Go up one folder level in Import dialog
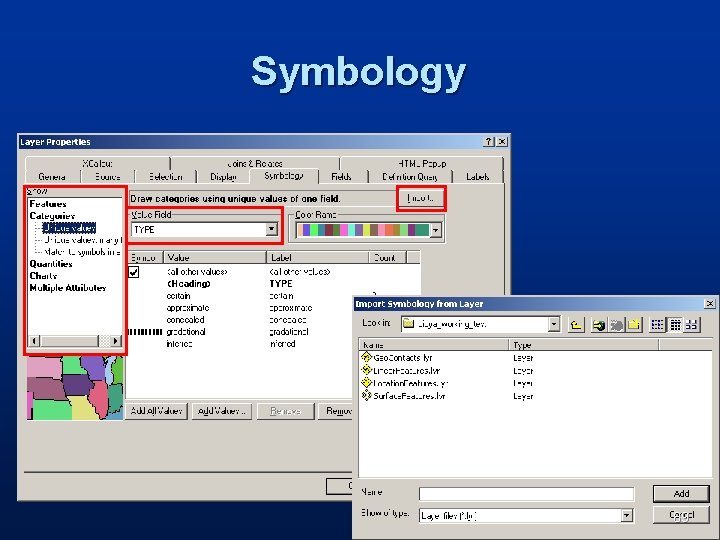The width and height of the screenshot is (720, 540). click(x=576, y=325)
